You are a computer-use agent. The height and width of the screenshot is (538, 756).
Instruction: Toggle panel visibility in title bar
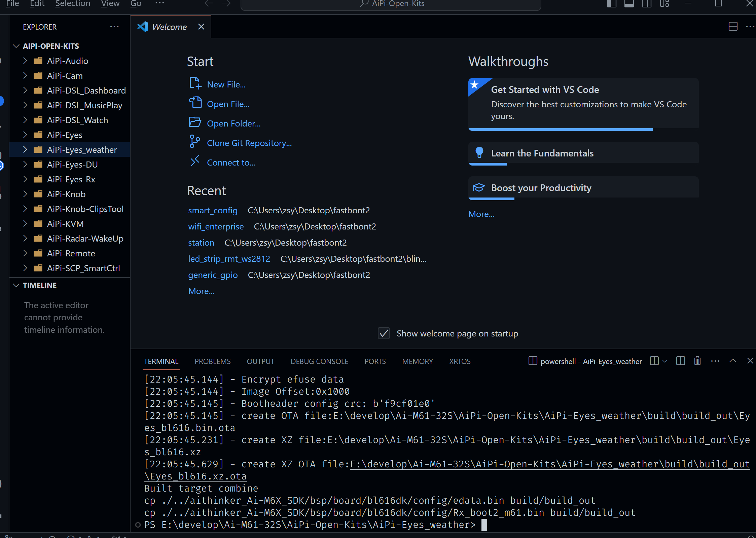629,4
